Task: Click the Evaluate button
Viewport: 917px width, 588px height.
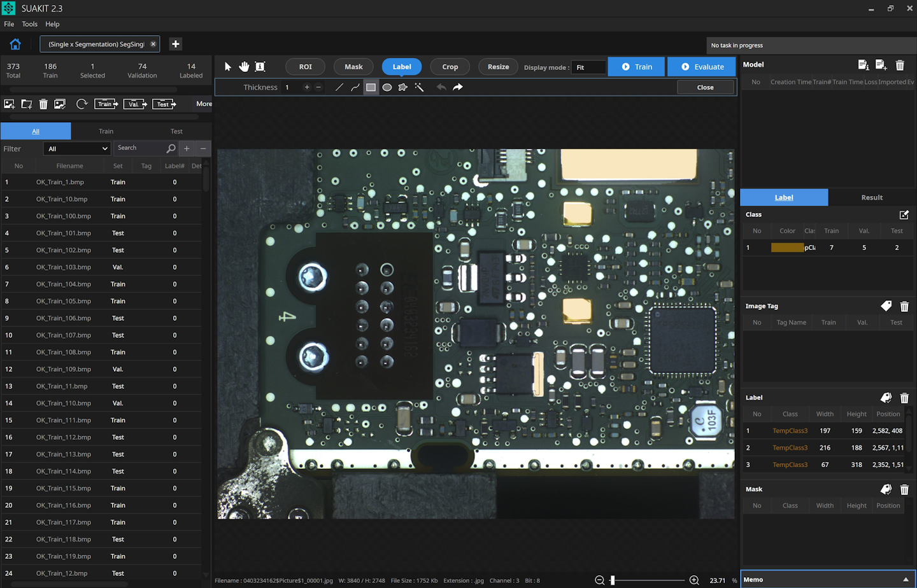Action: 702,67
